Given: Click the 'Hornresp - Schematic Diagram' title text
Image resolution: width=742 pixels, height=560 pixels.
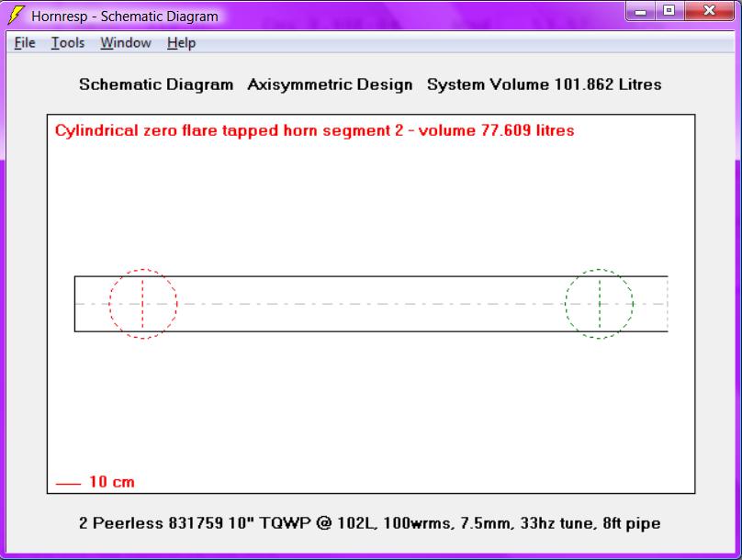Looking at the screenshot, I should tap(125, 17).
